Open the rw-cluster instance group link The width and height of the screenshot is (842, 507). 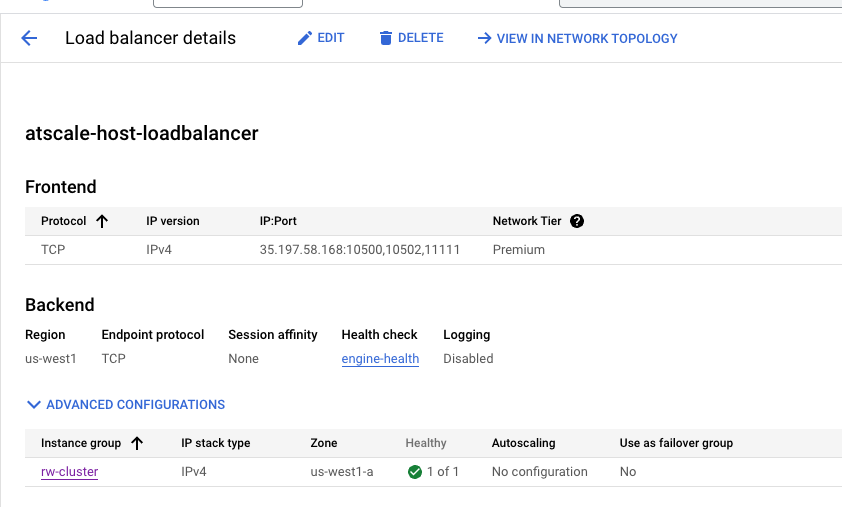(x=70, y=472)
